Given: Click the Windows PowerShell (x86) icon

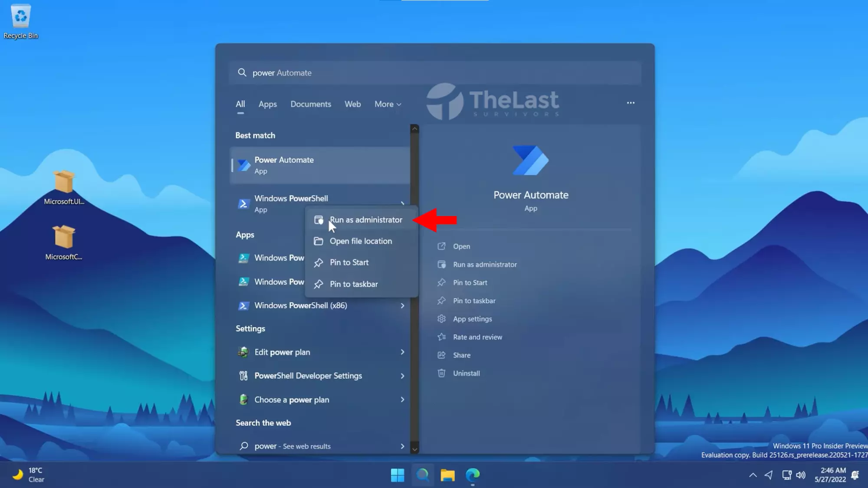Looking at the screenshot, I should coord(243,306).
